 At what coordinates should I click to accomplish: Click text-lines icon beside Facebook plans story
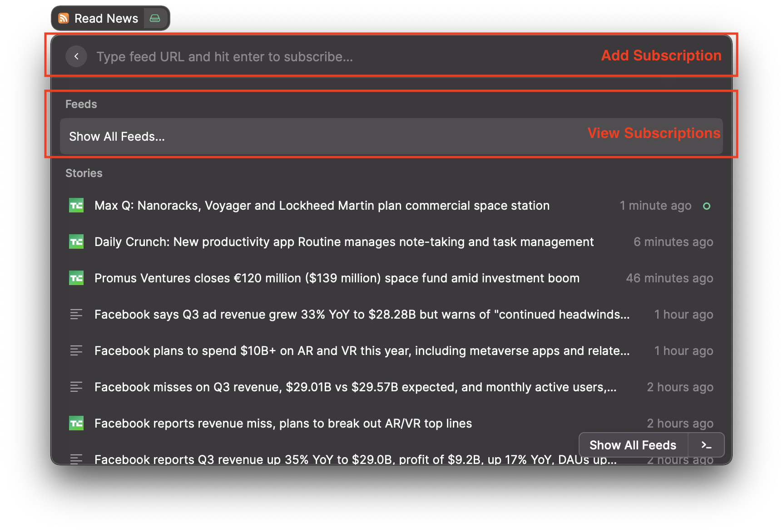click(76, 350)
